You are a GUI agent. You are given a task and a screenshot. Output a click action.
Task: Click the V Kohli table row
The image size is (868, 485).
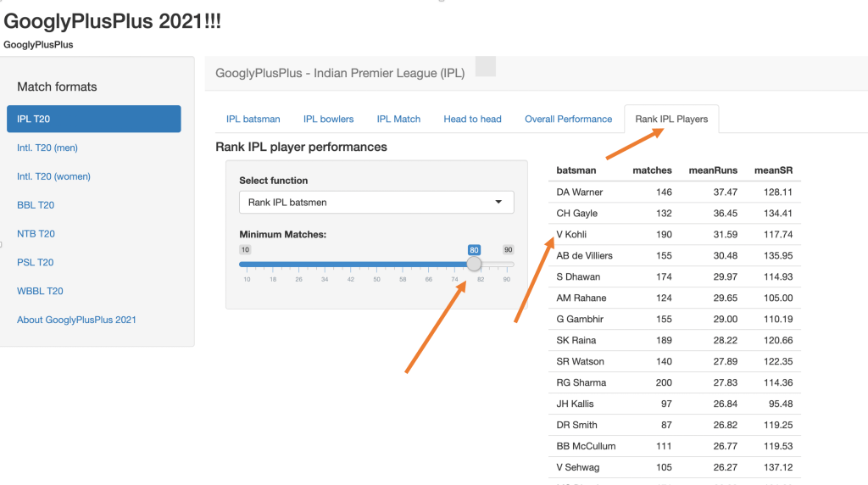(x=674, y=235)
